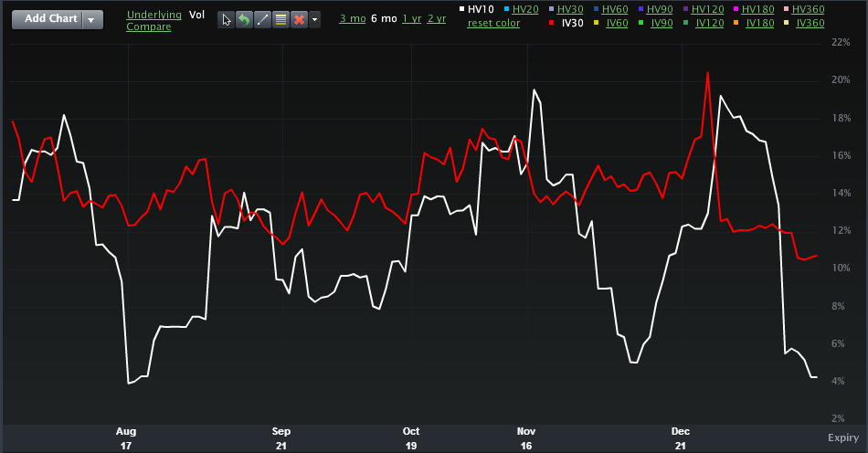Viewport: 868px width, 453px height.
Task: Click the magenta HV180 color square
Action: point(737,9)
